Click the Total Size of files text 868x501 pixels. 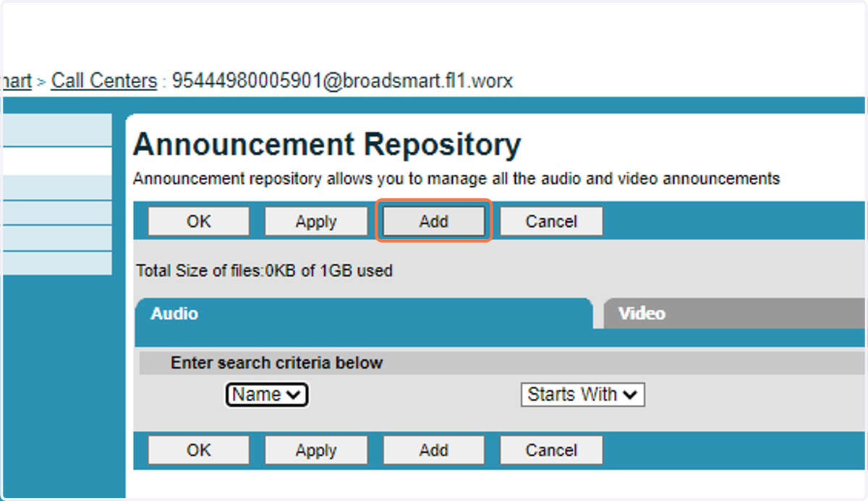click(264, 271)
